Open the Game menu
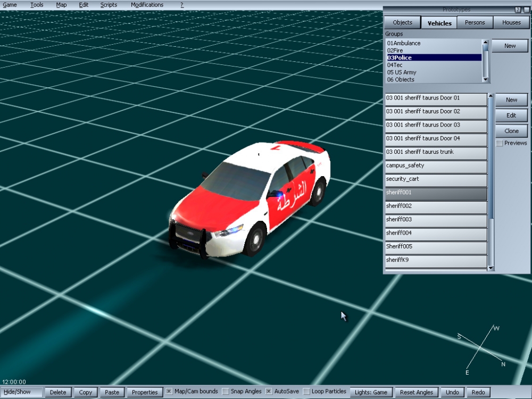 click(10, 5)
